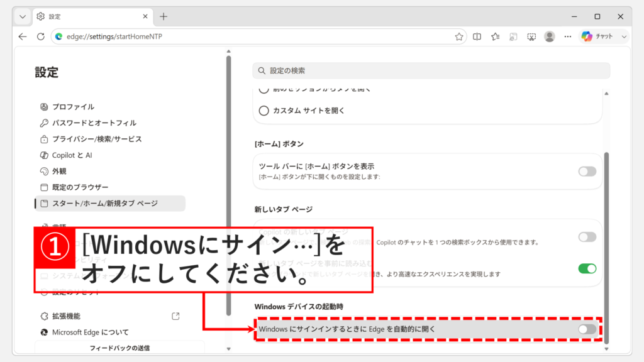644x362 pixels.
Task: Click the lock icon beside プライバシー/検索/サービス
Action: click(44, 139)
